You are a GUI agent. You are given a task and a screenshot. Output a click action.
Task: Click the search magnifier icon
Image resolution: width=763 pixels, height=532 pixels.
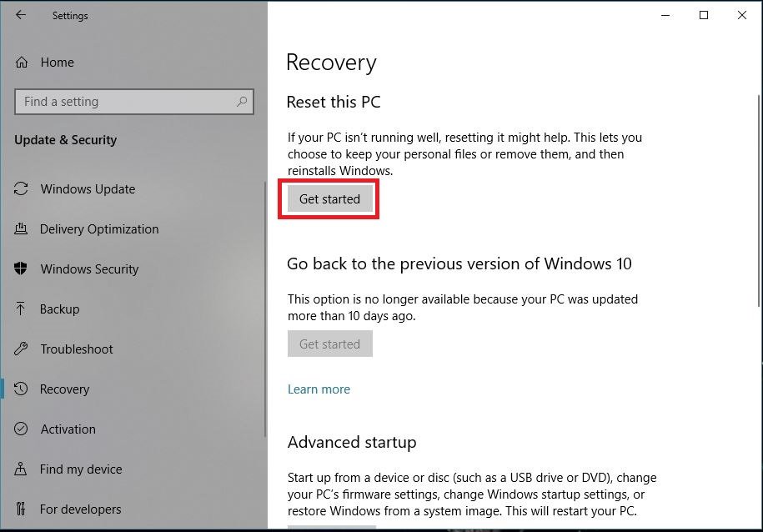point(242,102)
